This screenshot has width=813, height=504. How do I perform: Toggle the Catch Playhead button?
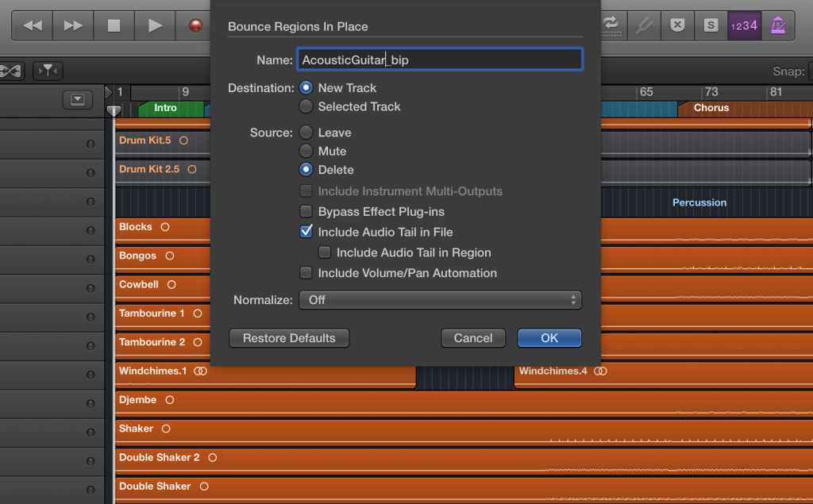coord(48,71)
